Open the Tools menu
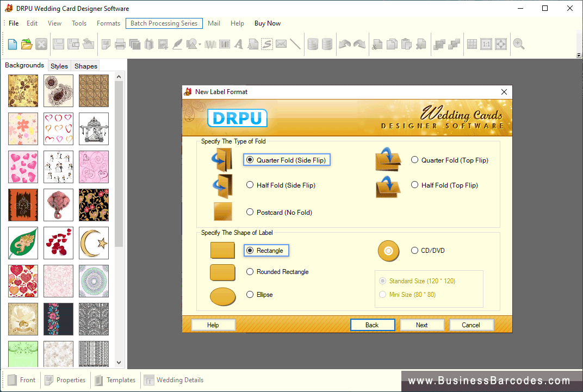The height and width of the screenshot is (392, 583). pos(79,23)
